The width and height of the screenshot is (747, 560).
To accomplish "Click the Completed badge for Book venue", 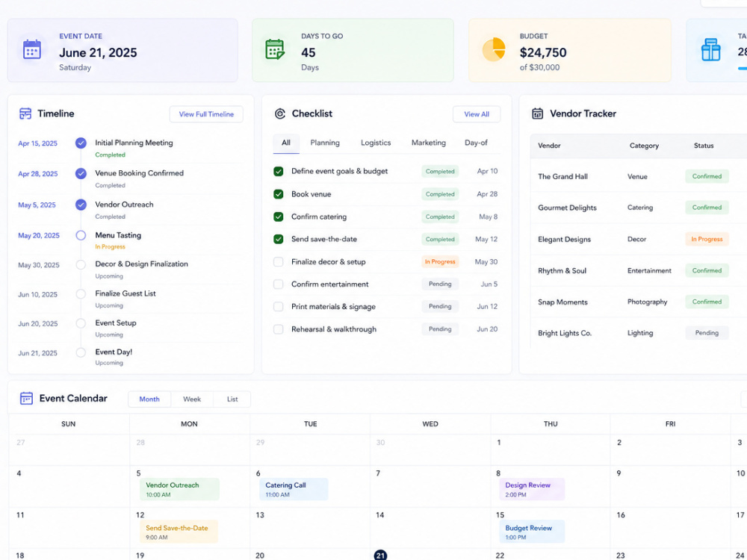I will point(440,194).
